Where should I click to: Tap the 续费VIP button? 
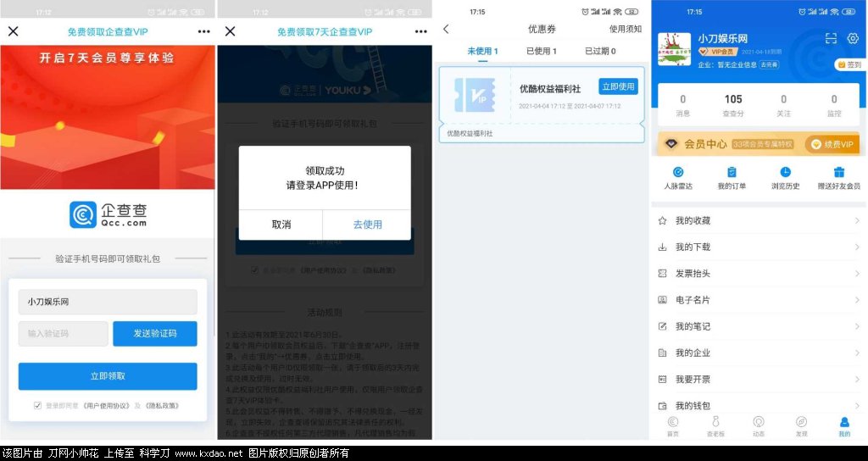pyautogui.click(x=832, y=144)
